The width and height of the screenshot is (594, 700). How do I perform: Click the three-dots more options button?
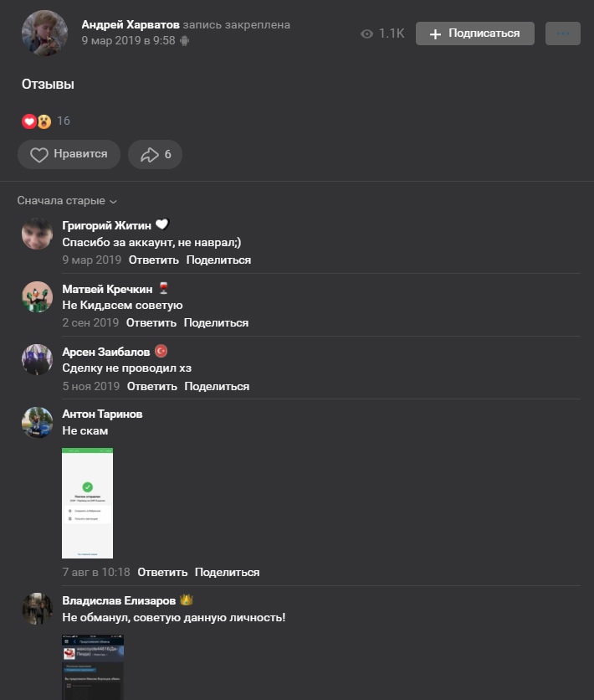pyautogui.click(x=563, y=33)
